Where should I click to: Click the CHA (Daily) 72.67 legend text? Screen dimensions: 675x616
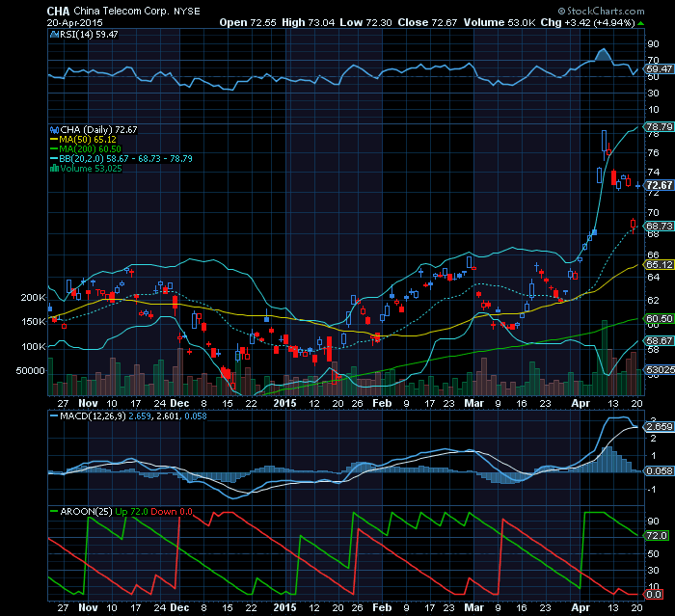pyautogui.click(x=98, y=130)
